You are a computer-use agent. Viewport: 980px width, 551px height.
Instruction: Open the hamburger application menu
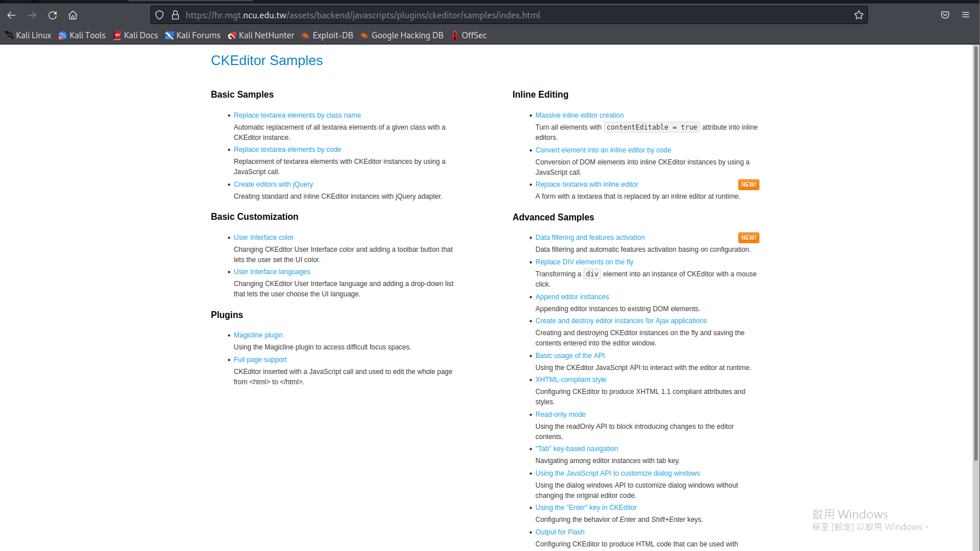pos(966,15)
